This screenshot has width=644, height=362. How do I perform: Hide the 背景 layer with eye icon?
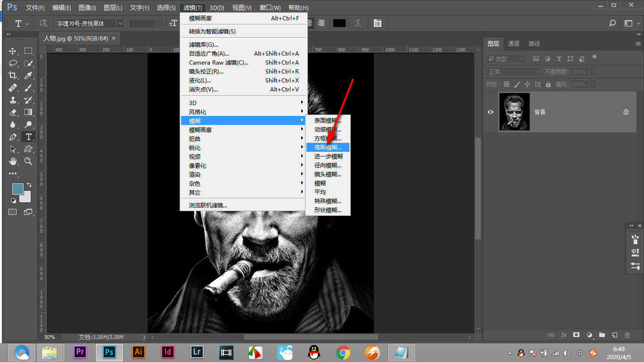pos(490,112)
